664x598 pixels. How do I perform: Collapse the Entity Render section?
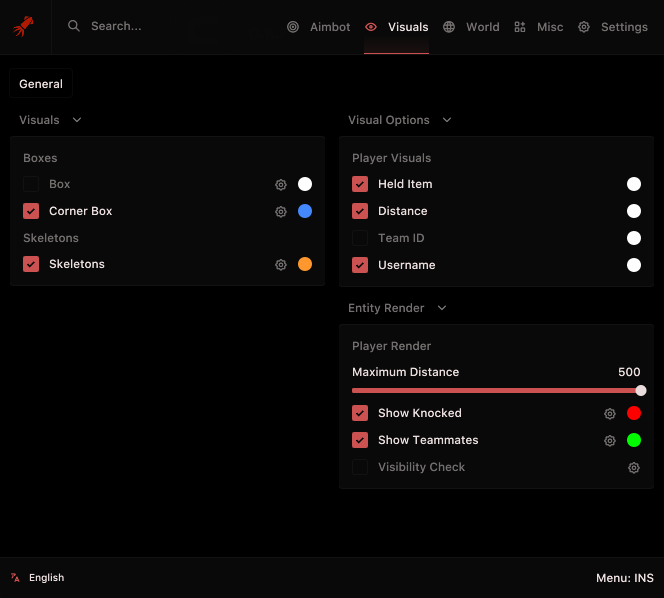(x=442, y=308)
